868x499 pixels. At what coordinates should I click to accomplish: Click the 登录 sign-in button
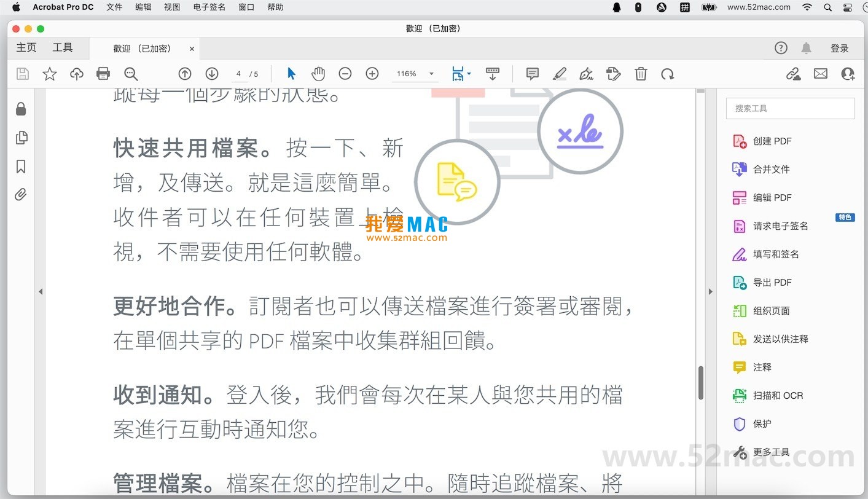point(840,48)
